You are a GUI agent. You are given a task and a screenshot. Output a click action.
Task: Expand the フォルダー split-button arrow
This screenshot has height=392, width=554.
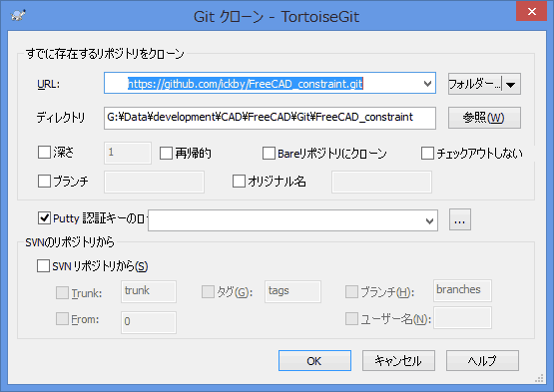tap(511, 84)
